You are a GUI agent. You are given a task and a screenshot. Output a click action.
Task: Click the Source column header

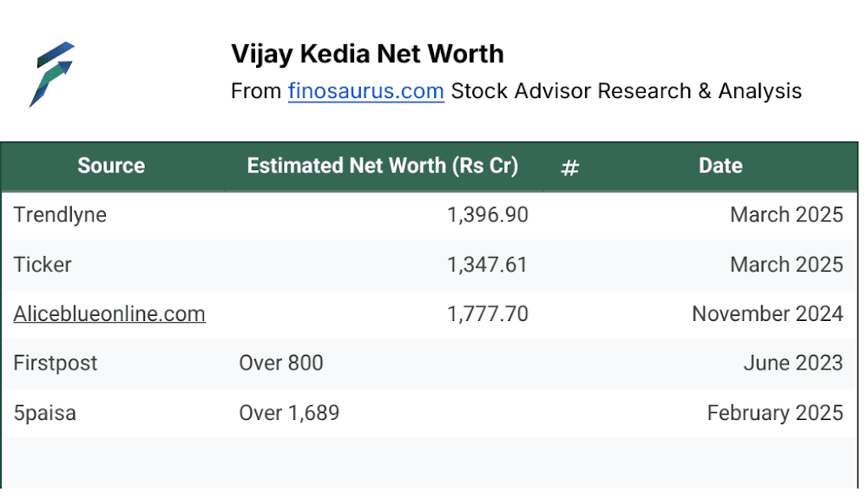tap(111, 166)
